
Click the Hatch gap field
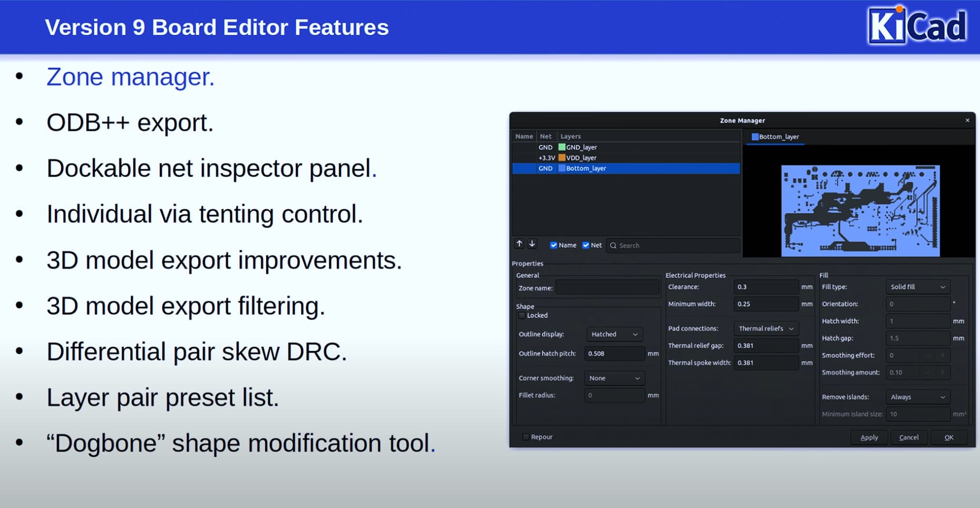[x=918, y=338]
